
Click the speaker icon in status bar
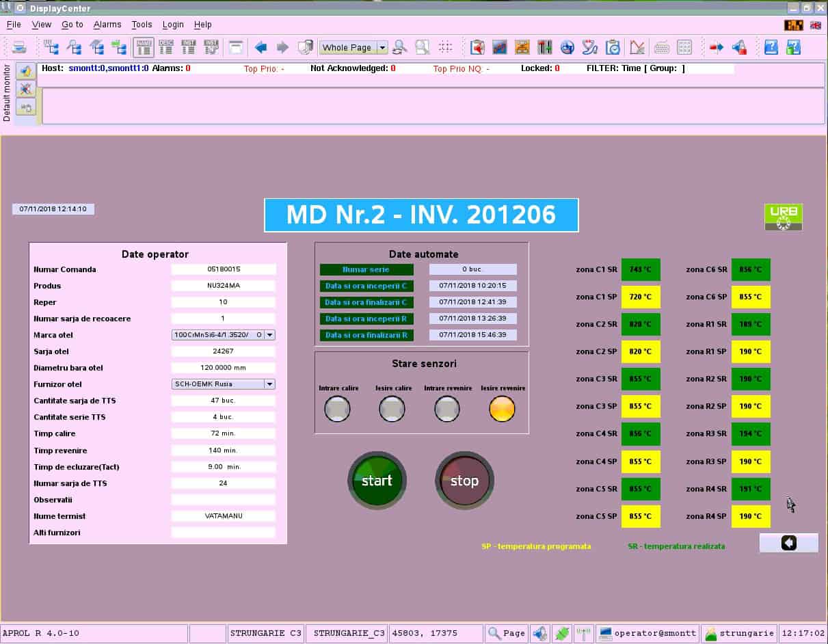[x=539, y=633]
